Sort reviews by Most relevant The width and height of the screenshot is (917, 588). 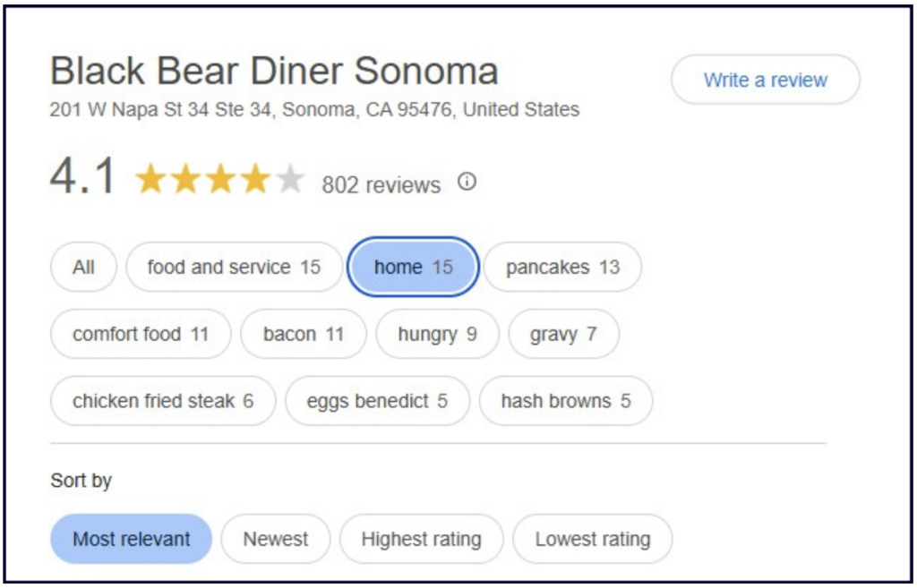(x=131, y=539)
